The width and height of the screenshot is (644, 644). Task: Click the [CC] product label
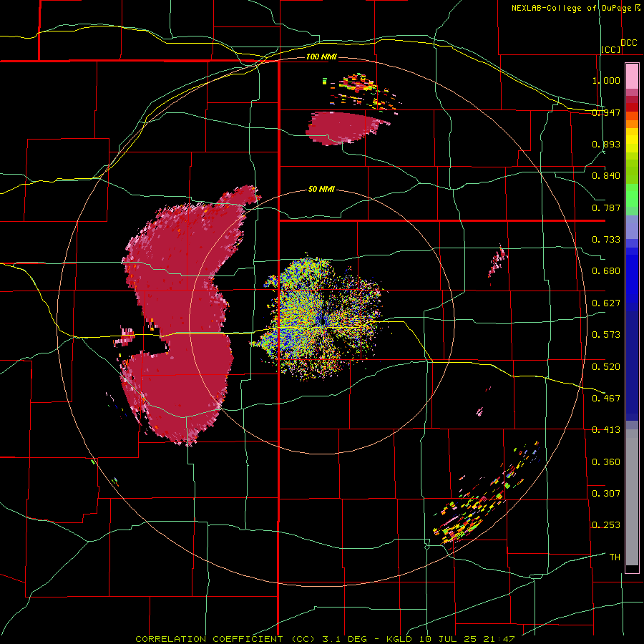[611, 49]
